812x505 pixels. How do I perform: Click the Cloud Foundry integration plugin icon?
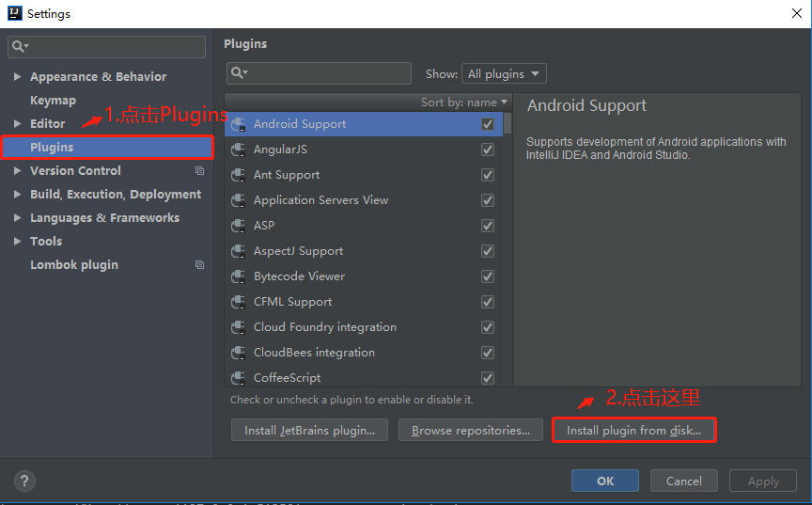click(238, 327)
